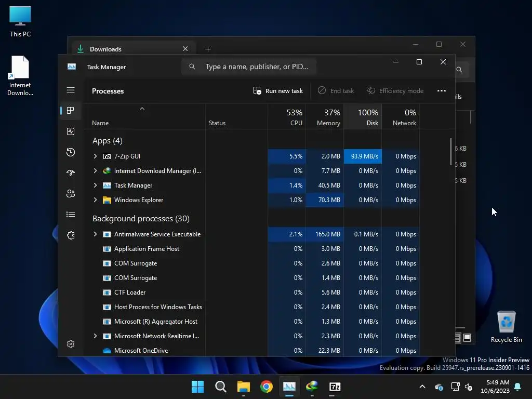Screen dimensions: 532x399
Task: Click the processes list vertical scrollbar
Action: point(451,151)
